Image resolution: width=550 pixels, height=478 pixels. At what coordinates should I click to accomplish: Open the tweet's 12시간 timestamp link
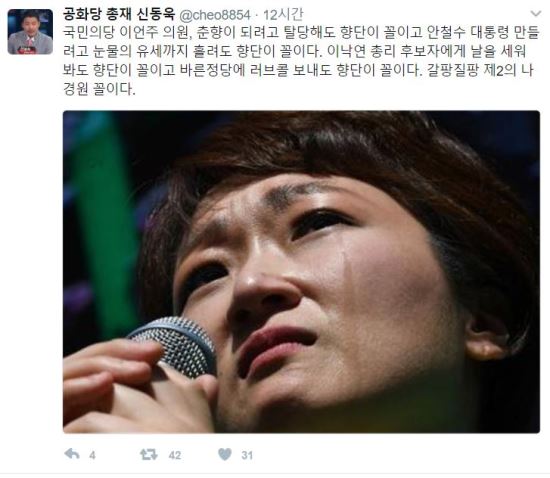pyautogui.click(x=283, y=15)
